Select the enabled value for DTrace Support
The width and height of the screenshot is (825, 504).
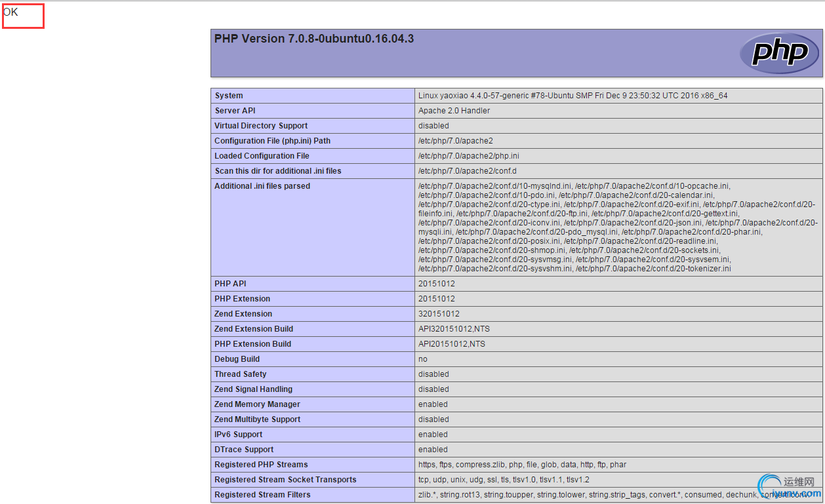[433, 450]
